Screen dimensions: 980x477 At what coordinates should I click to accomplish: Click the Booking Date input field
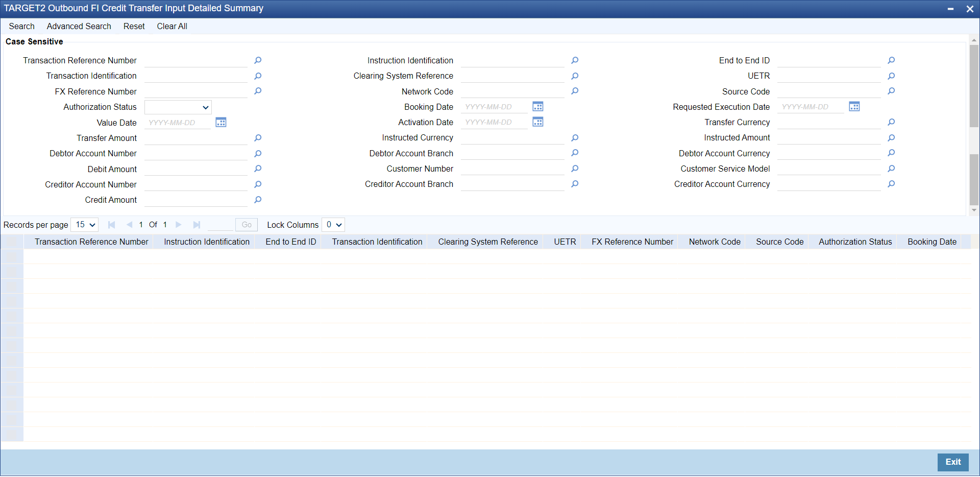494,107
